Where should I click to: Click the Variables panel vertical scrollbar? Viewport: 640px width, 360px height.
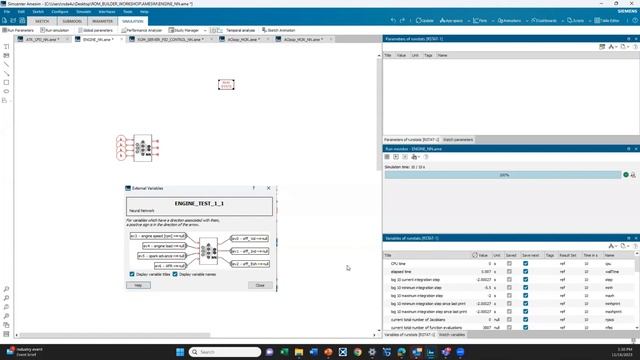(x=637, y=265)
